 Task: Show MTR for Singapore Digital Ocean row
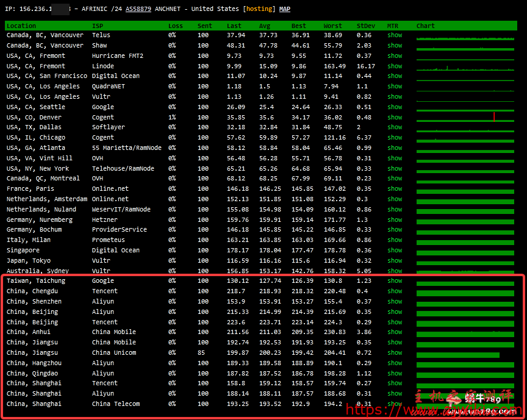pyautogui.click(x=395, y=250)
